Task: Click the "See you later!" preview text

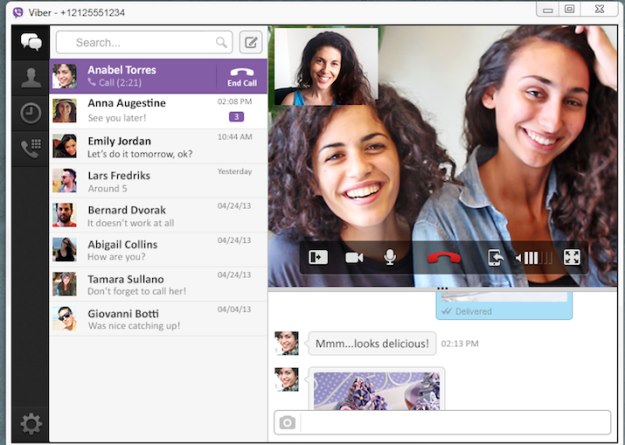Action: [x=117, y=118]
